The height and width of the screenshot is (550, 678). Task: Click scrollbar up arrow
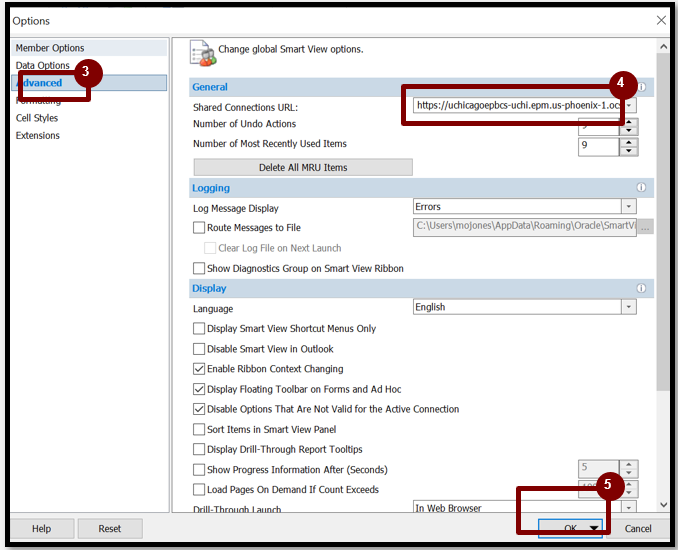tap(663, 46)
